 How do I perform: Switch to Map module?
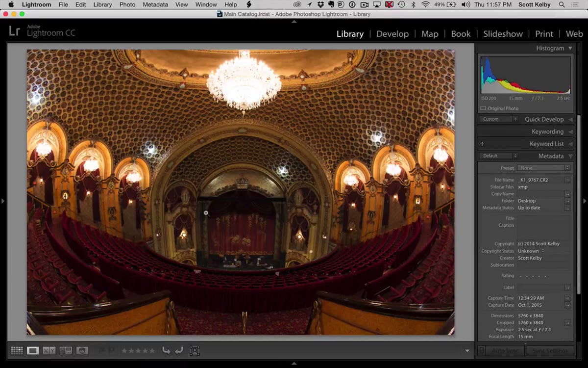430,34
